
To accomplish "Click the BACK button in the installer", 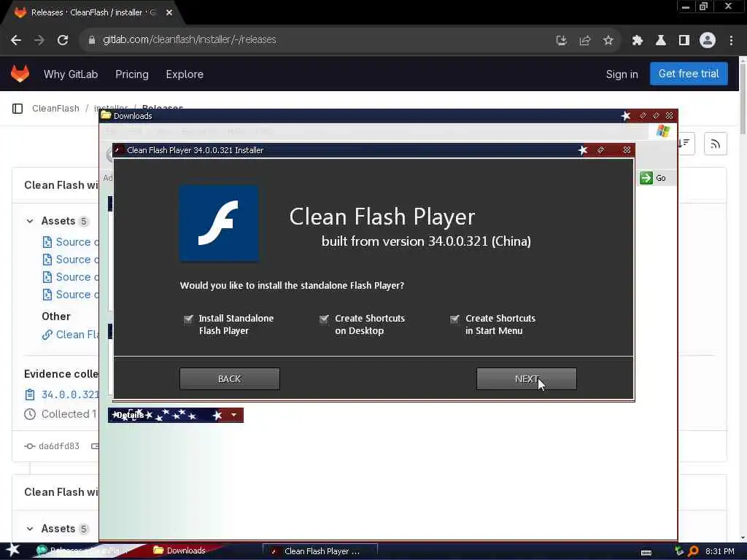I will coord(230,379).
